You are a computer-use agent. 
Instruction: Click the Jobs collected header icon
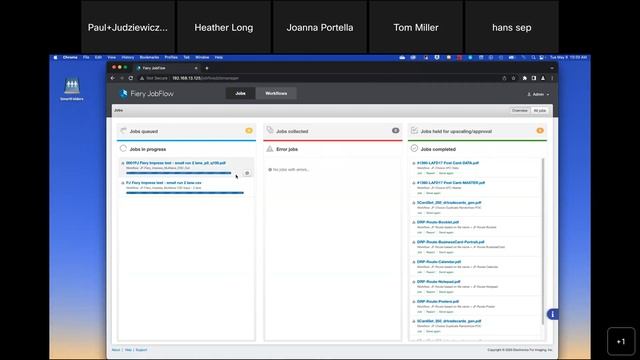pos(270,130)
